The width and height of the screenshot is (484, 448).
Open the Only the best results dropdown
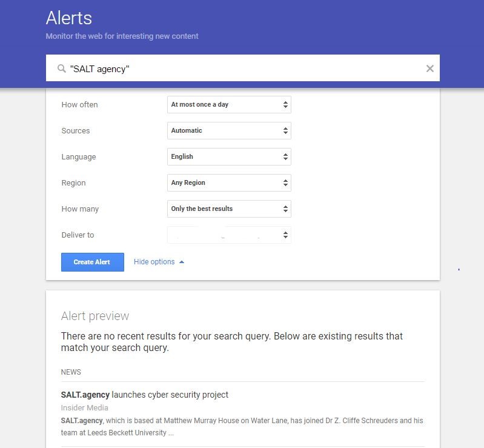click(229, 209)
